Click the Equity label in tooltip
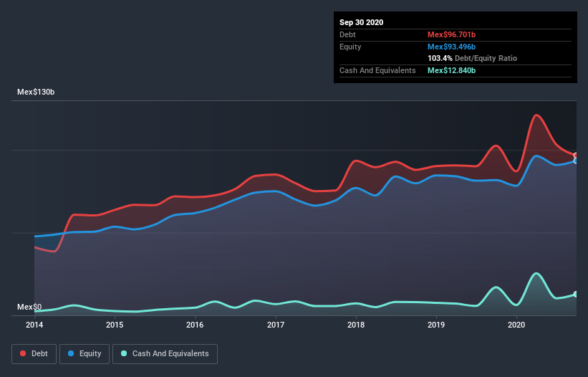588x377 pixels. coord(350,47)
